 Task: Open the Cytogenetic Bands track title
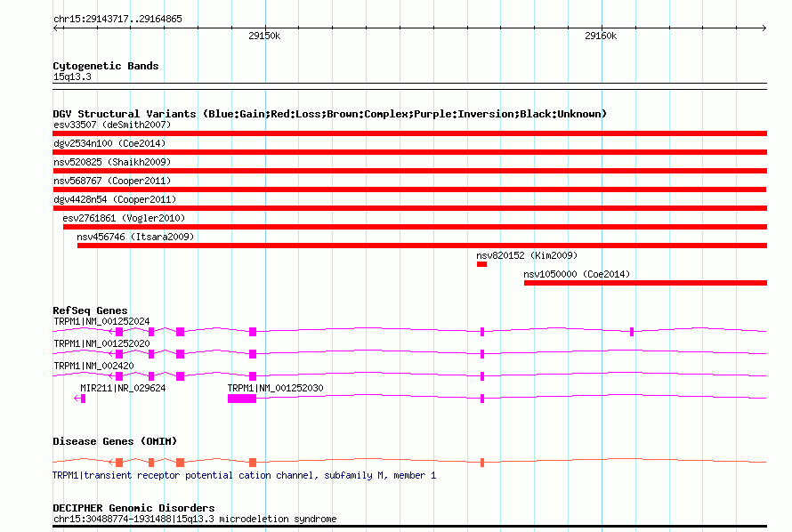(106, 66)
